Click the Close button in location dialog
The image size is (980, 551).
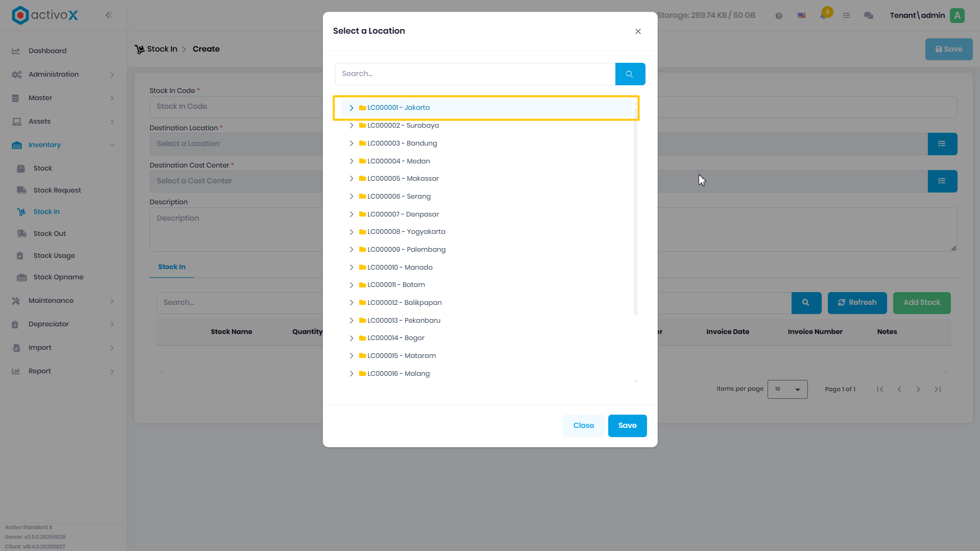[583, 426]
